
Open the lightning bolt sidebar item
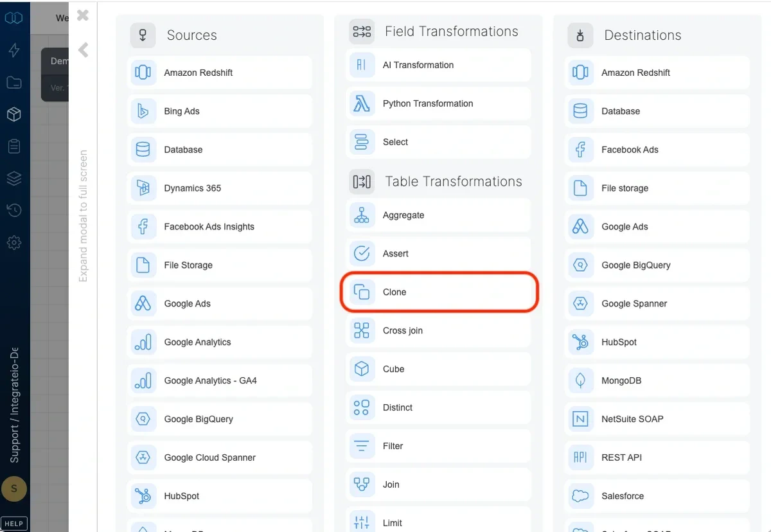[x=14, y=50]
